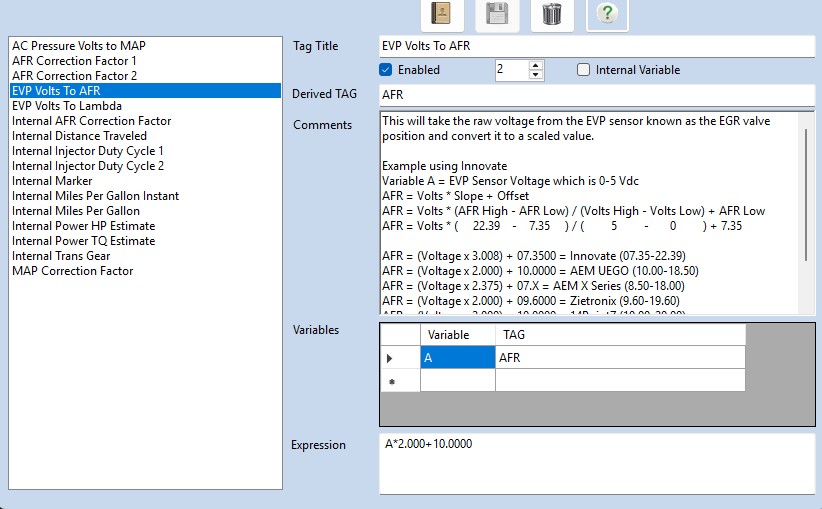822x509 pixels.
Task: Click the Tag Title input field
Action: (597, 46)
